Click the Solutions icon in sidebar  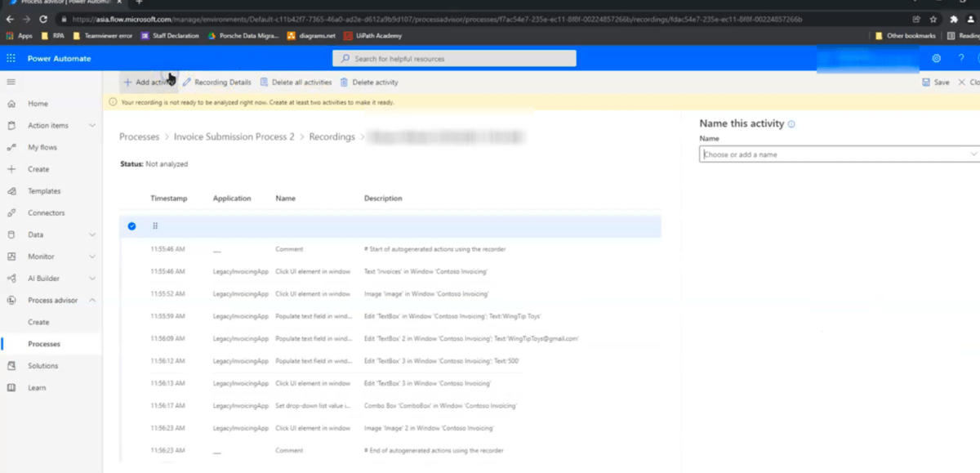(x=11, y=366)
